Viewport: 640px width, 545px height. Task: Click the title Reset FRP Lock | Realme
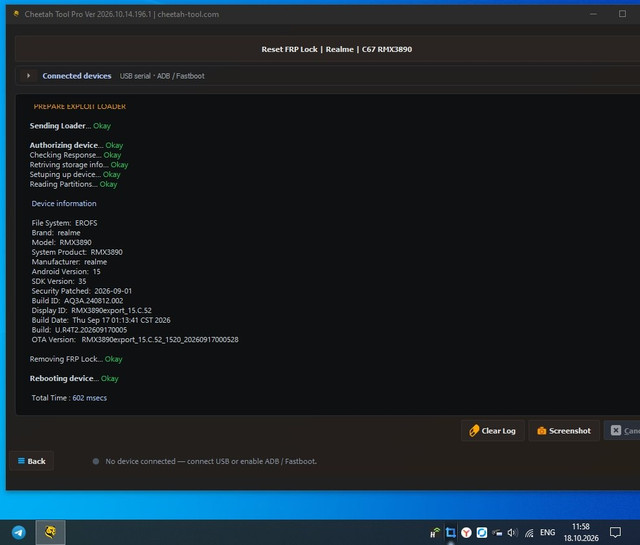[337, 49]
